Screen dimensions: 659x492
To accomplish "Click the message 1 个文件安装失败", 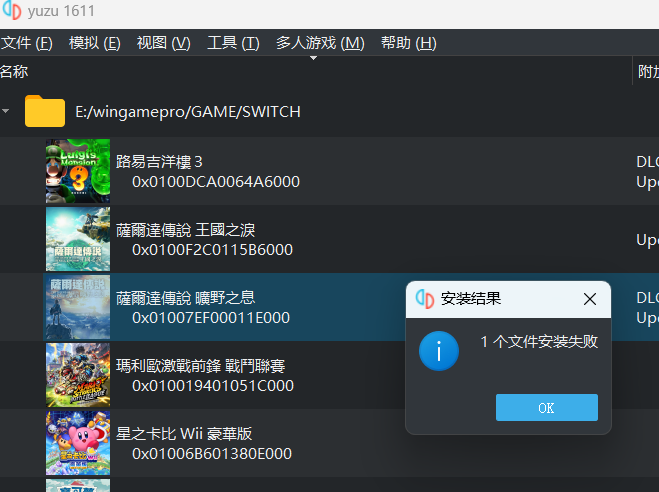I will tap(539, 342).
